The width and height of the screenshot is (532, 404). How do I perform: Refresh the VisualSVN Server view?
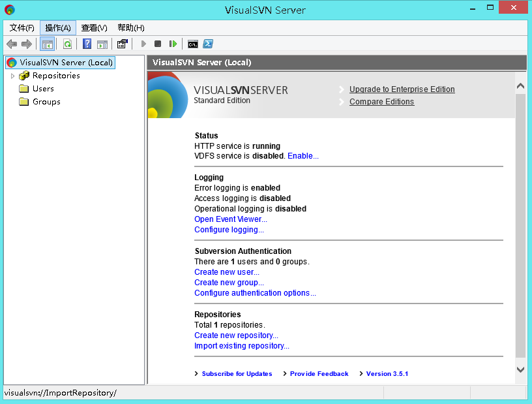click(x=66, y=44)
